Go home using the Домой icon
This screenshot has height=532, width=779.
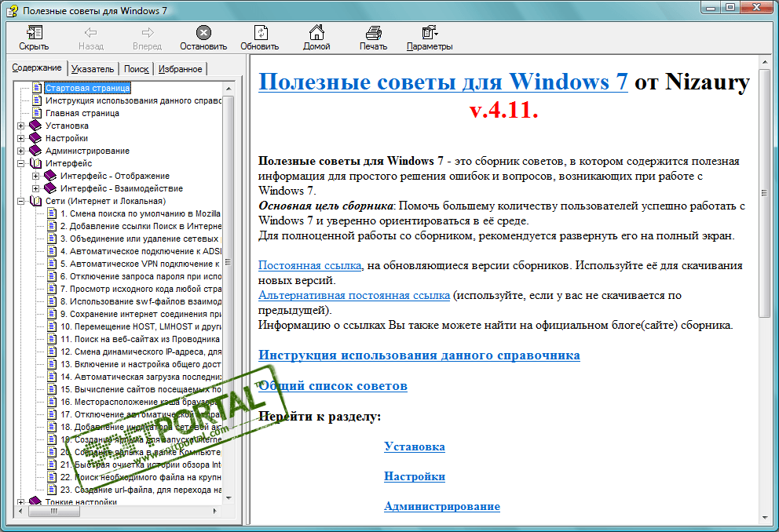pyautogui.click(x=316, y=32)
